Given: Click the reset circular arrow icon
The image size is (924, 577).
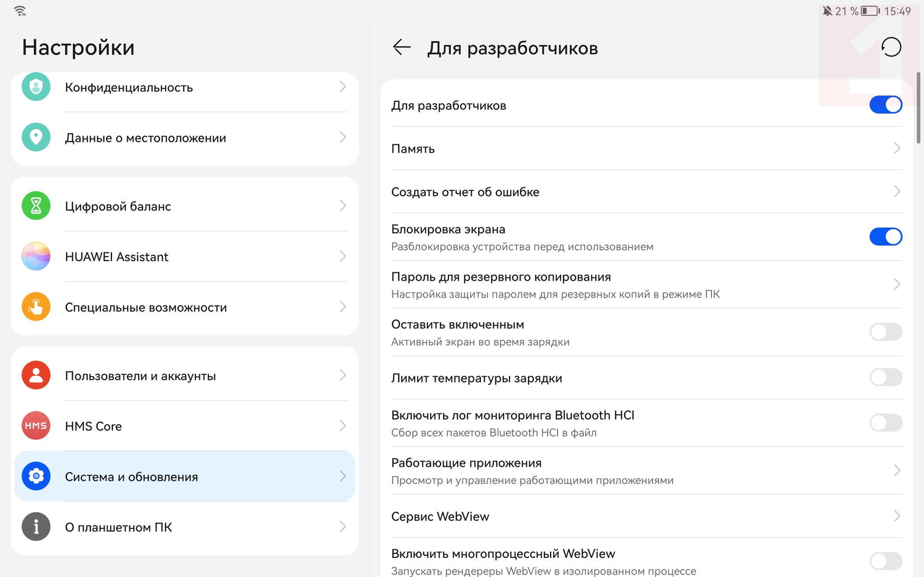Looking at the screenshot, I should (891, 47).
